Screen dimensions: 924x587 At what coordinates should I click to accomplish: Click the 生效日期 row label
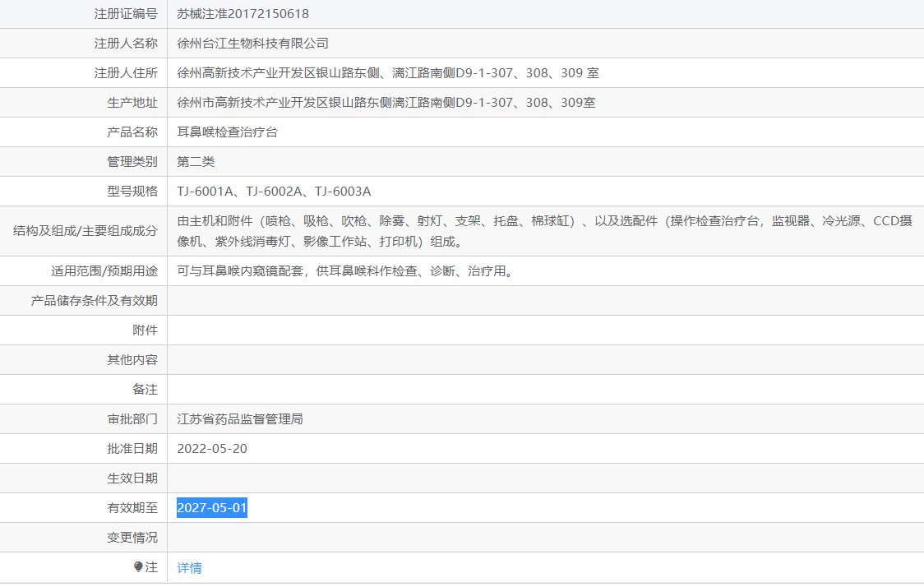(x=132, y=478)
